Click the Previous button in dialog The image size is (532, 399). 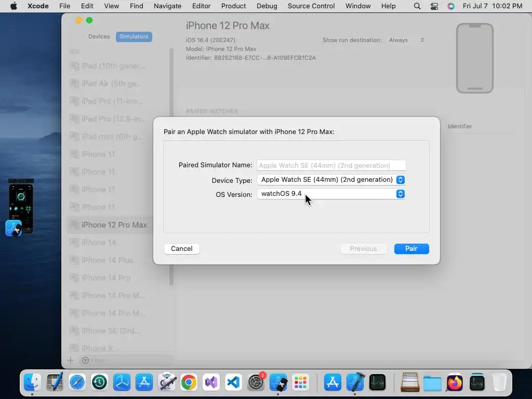click(363, 249)
